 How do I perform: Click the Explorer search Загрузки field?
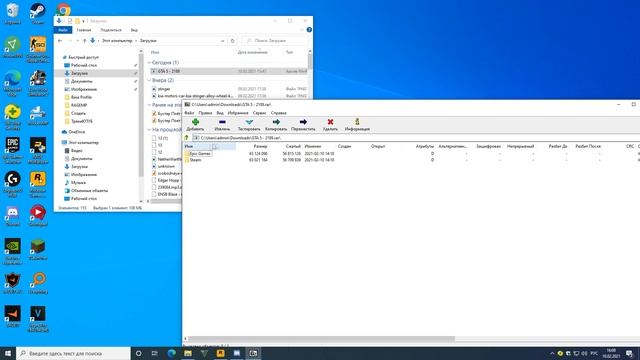276,41
